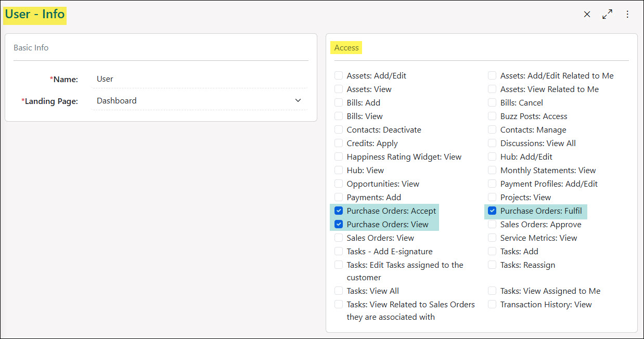This screenshot has height=339, width=644.
Task: Check the Projects: View box
Action: (x=492, y=197)
